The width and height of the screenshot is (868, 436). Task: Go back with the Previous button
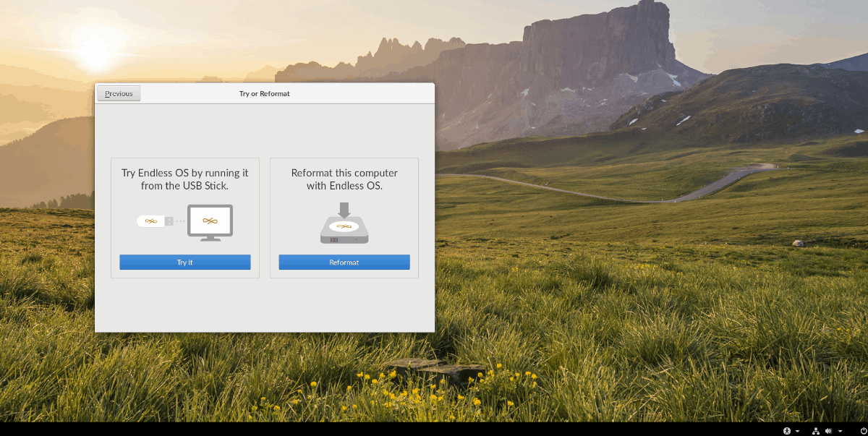(119, 93)
